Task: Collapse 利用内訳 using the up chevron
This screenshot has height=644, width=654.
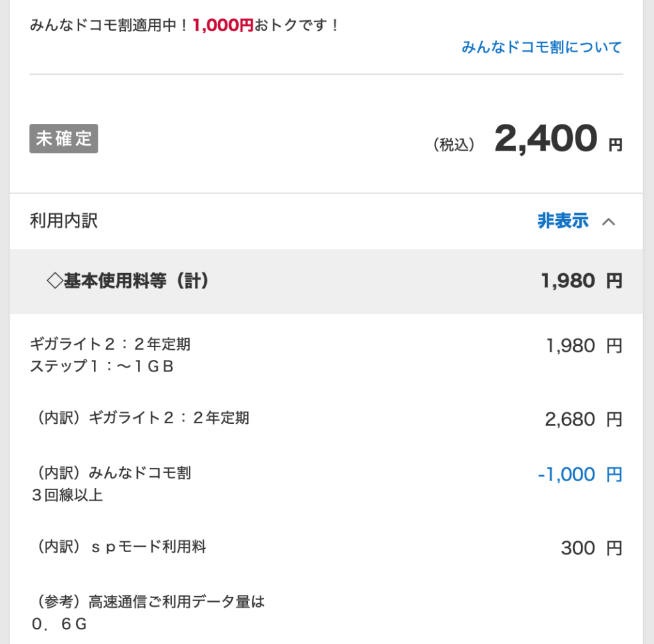Action: point(609,222)
